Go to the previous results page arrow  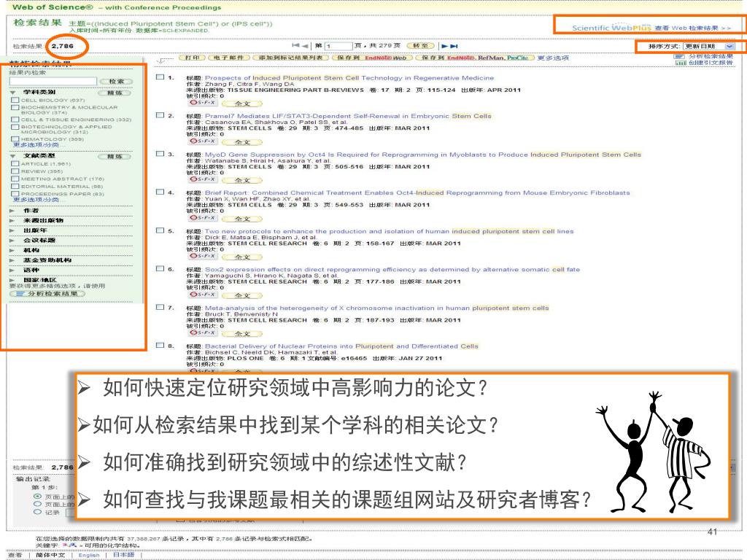305,46
